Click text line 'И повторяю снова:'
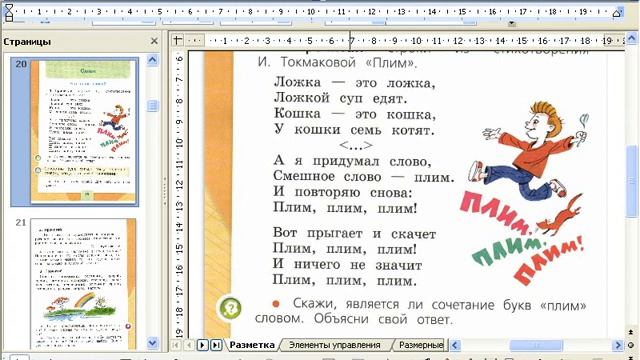Viewport: 640px width, 360px height. point(342,192)
